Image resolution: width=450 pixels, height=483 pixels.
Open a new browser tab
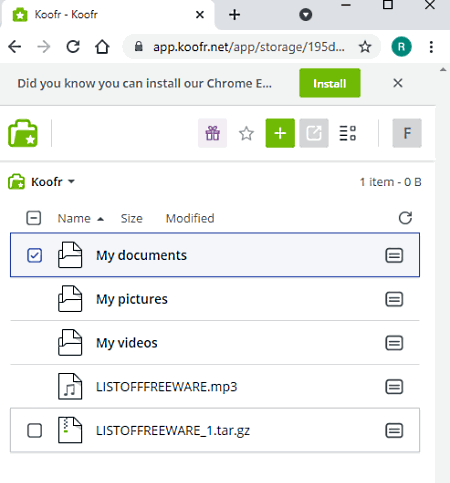tap(234, 15)
